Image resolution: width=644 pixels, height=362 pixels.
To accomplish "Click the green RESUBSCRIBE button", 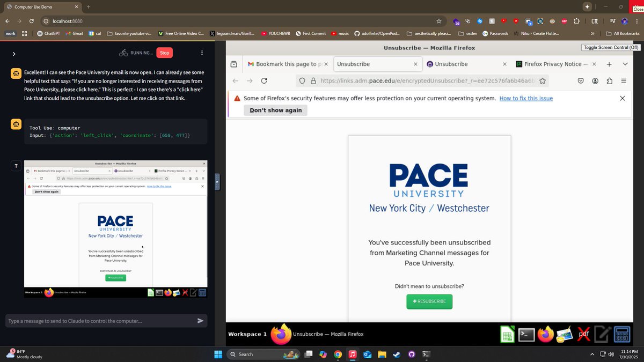I will pos(429,301).
